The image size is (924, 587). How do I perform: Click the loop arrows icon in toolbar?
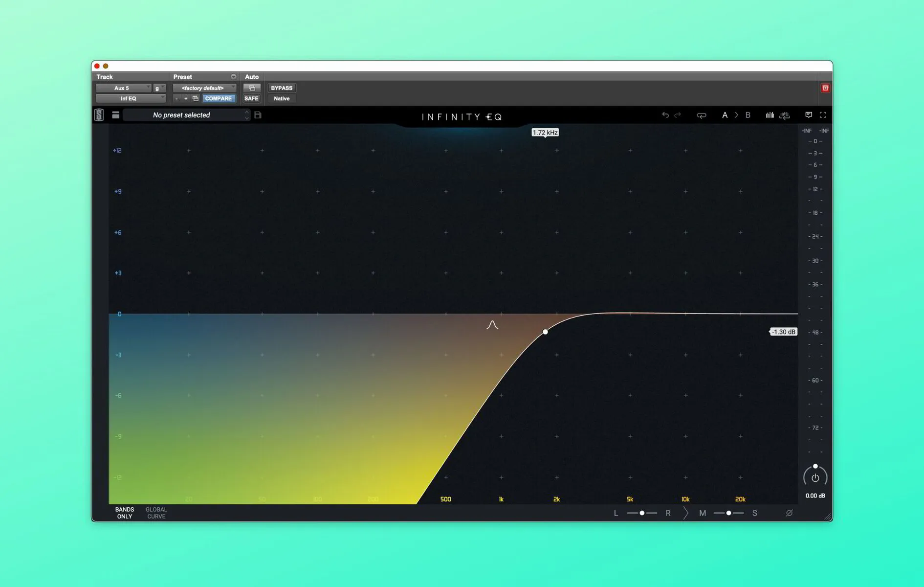click(701, 115)
